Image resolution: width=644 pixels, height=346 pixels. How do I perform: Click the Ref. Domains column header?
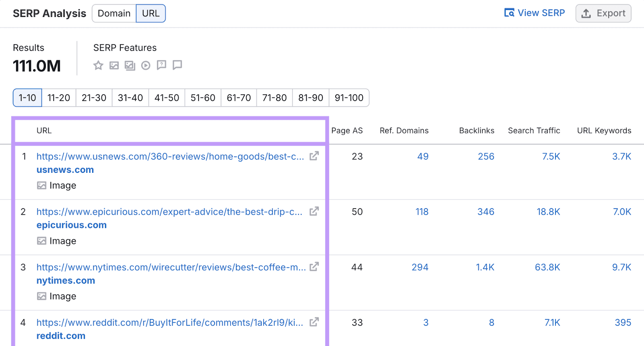point(404,131)
